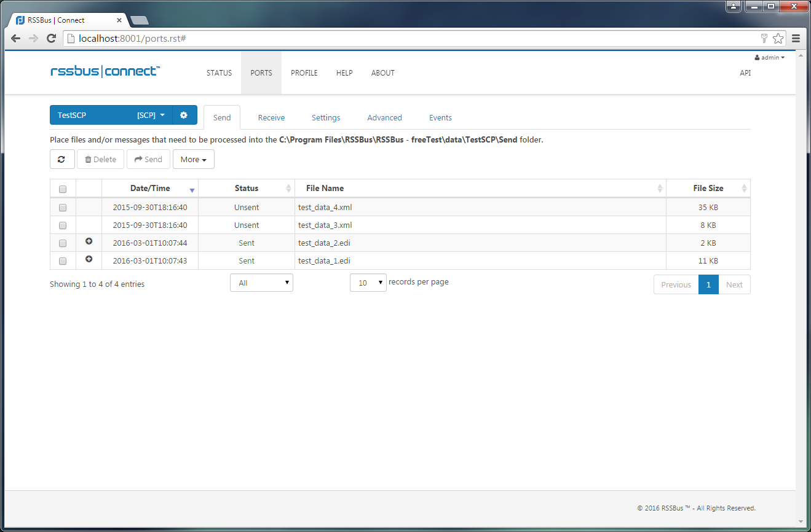Click the API link

coord(745,72)
